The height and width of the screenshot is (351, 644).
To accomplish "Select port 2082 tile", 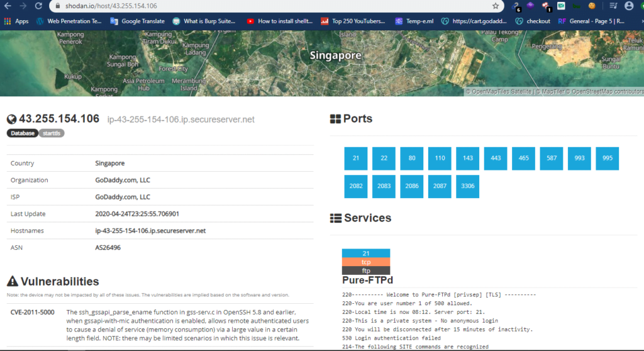I will 356,186.
